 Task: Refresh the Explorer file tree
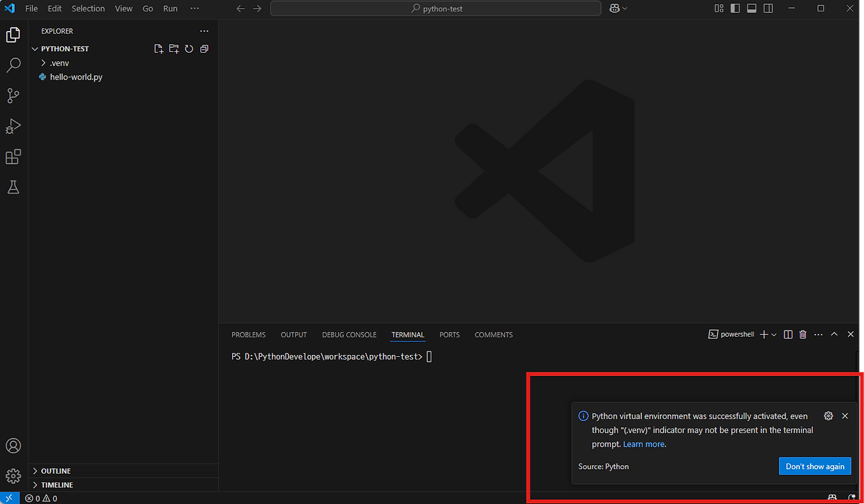[x=189, y=49]
